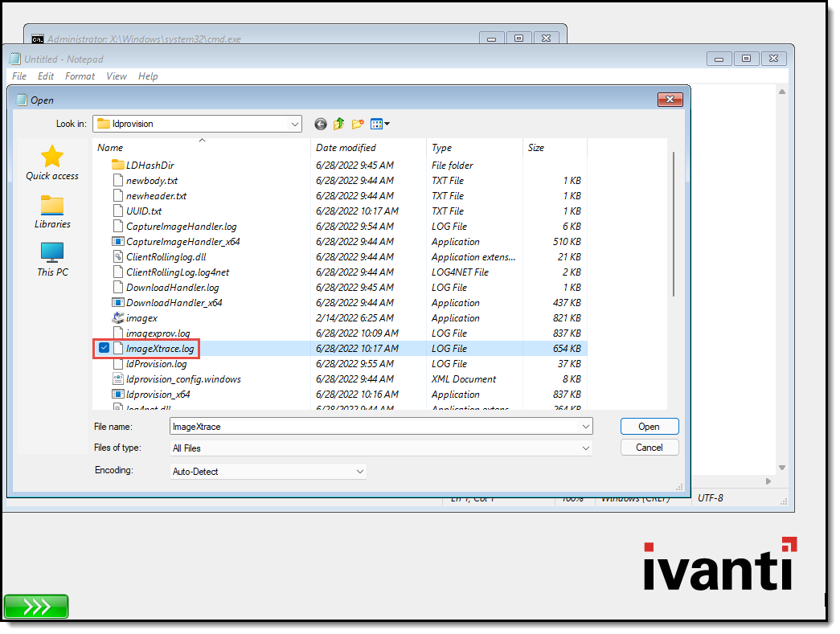The image size is (840, 634).
Task: Expand the Look in dropdown
Action: [x=294, y=124]
